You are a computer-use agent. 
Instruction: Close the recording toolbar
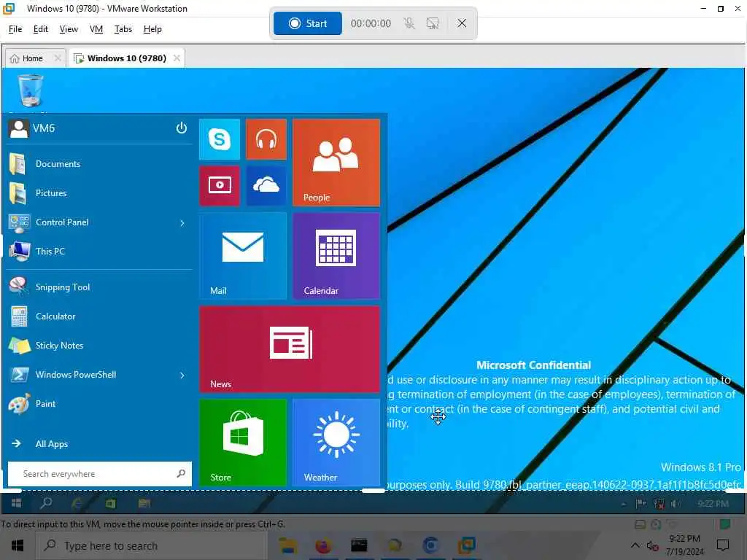click(x=462, y=23)
